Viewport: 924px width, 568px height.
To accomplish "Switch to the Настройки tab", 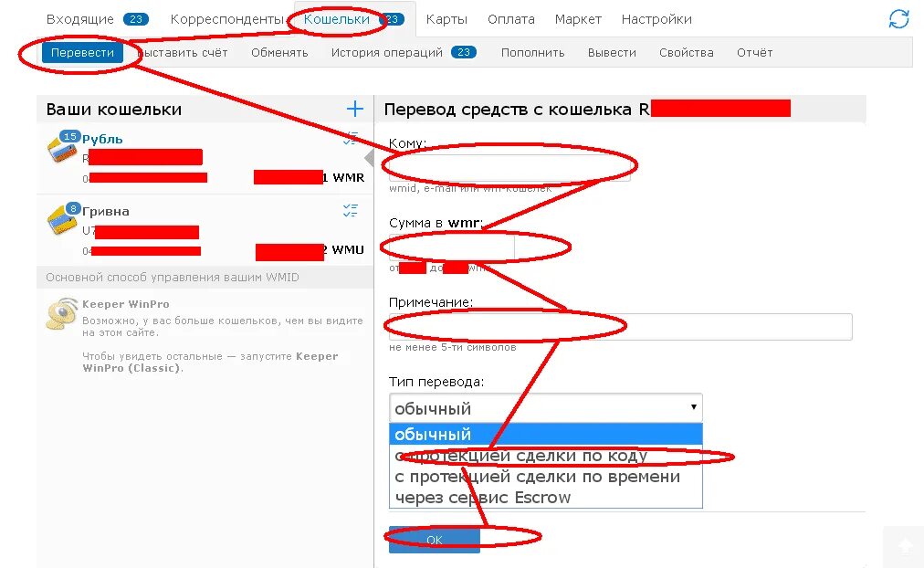I will tap(656, 19).
